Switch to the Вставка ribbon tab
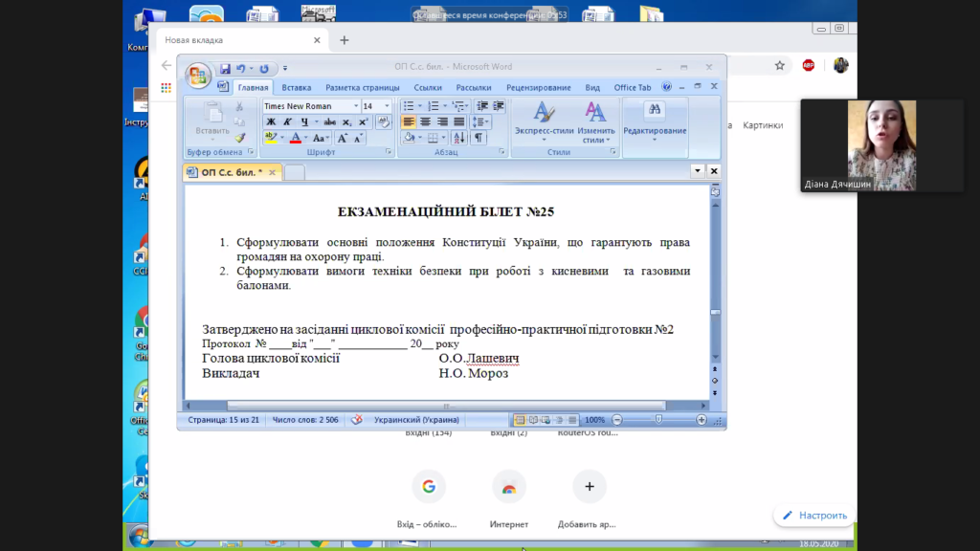This screenshot has width=980, height=551. [297, 88]
